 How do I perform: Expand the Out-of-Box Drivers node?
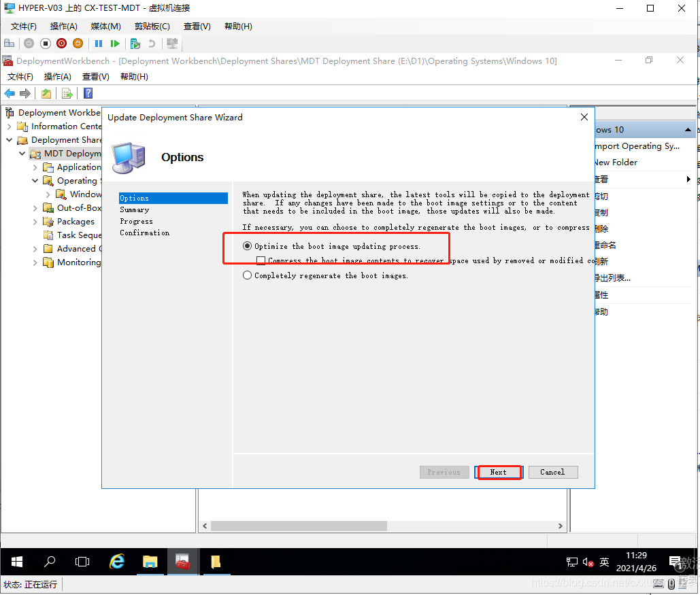tap(35, 208)
